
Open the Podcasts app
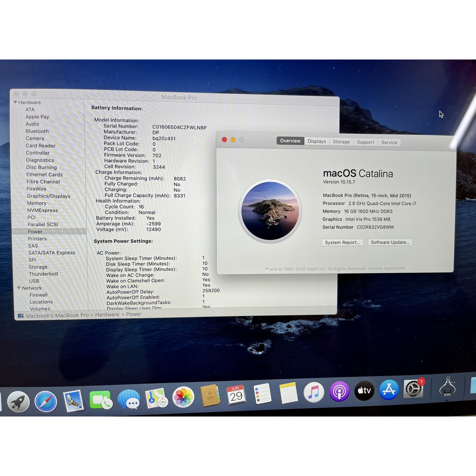pos(338,392)
